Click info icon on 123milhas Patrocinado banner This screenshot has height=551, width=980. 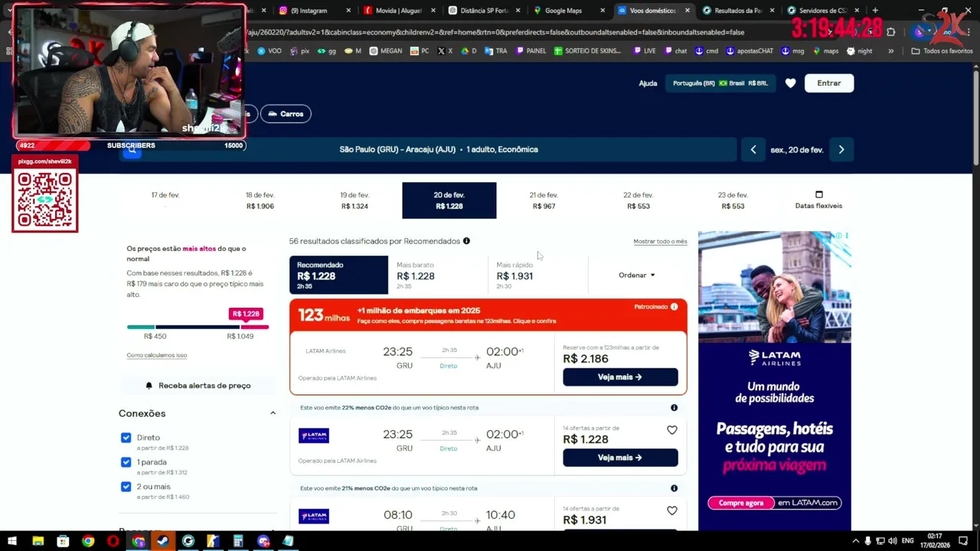(x=674, y=307)
